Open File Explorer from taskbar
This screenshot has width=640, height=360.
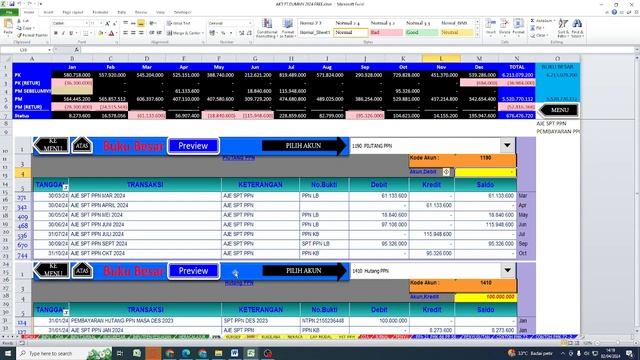pyautogui.click(x=218, y=353)
